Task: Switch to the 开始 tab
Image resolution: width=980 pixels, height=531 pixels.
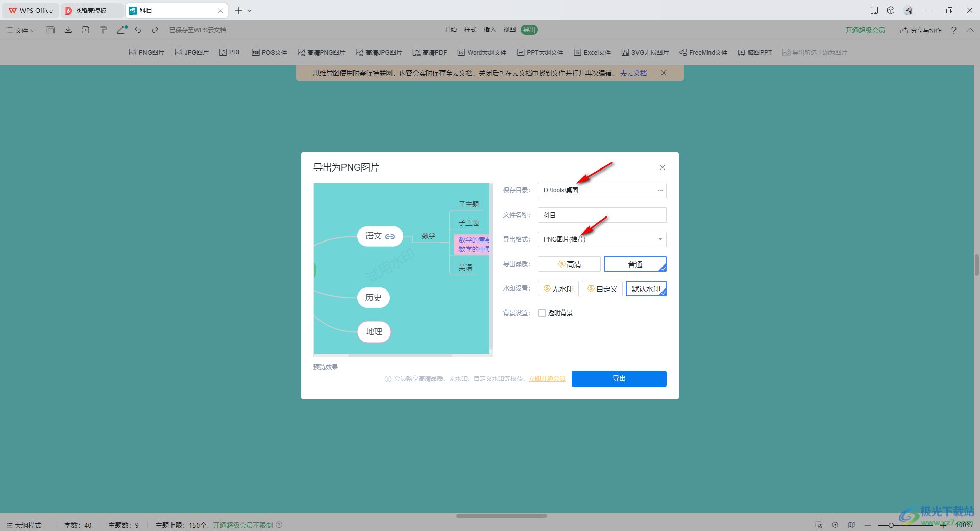Action: (x=451, y=30)
